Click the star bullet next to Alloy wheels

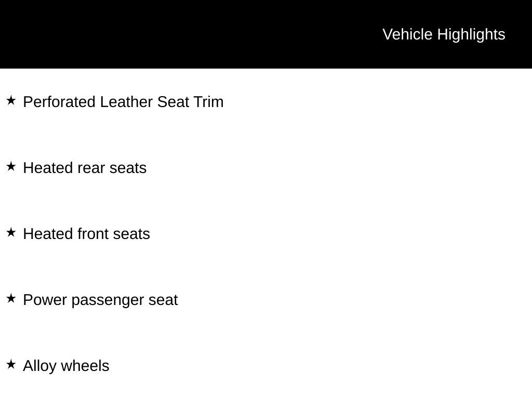(x=11, y=364)
